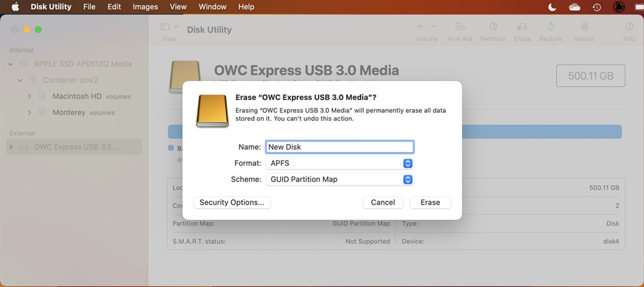Expand Monterey volumes
644x287 pixels.
[x=29, y=112]
